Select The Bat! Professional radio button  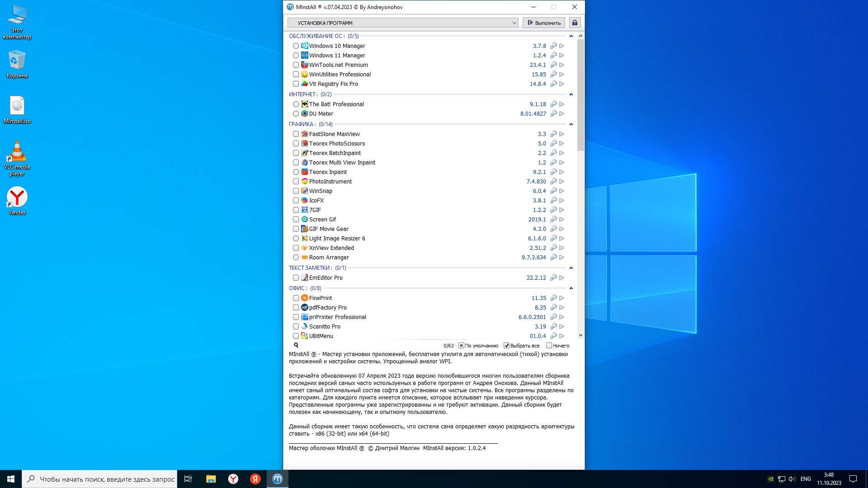(296, 104)
